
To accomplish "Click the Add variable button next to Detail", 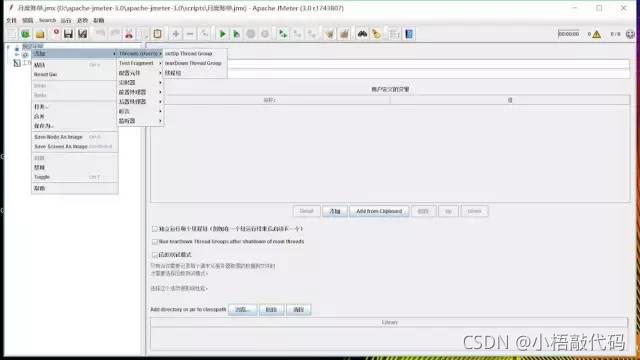I will (335, 211).
